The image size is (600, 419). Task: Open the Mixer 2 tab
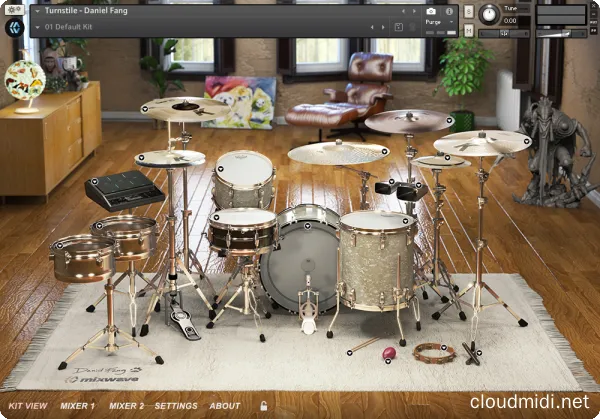(x=126, y=406)
